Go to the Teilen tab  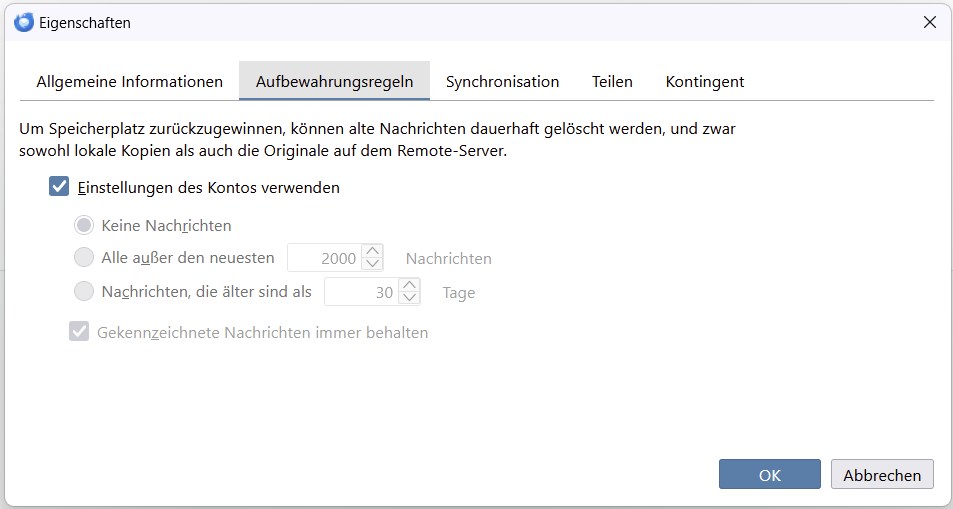(613, 81)
